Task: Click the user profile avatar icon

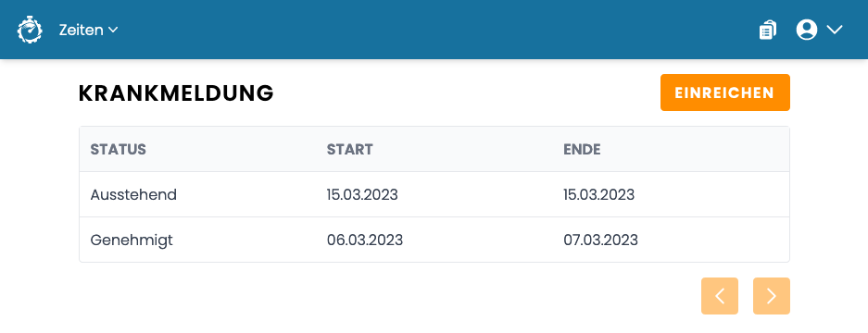Action: point(807,30)
